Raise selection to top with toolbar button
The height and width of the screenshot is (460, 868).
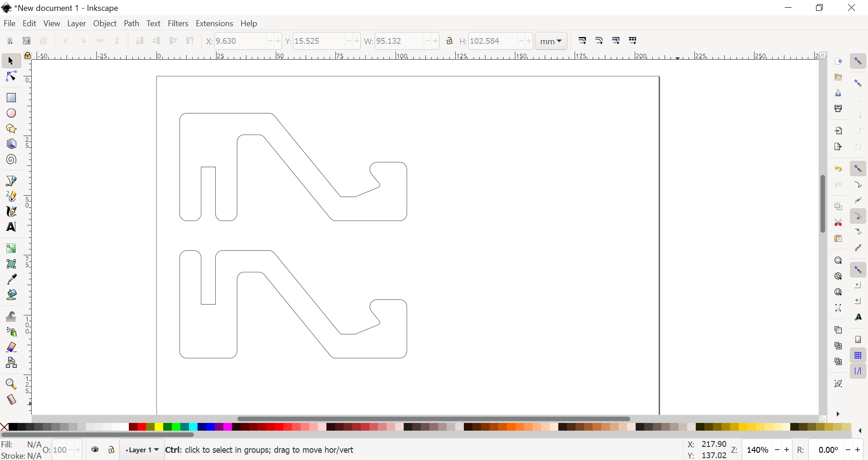[x=190, y=41]
